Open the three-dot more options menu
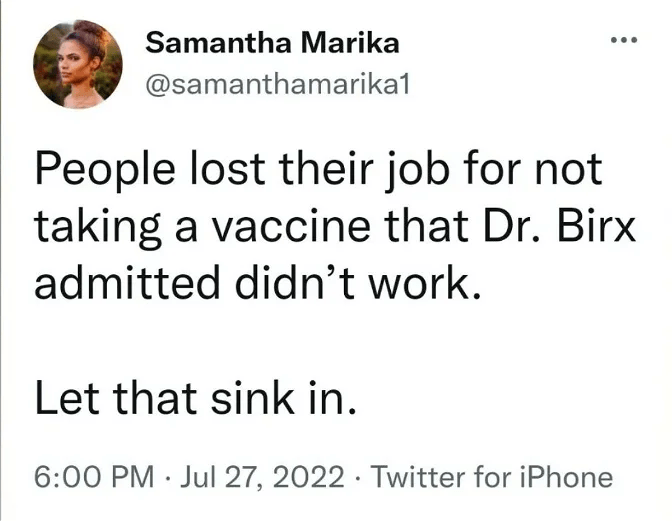The image size is (672, 521). point(623,41)
